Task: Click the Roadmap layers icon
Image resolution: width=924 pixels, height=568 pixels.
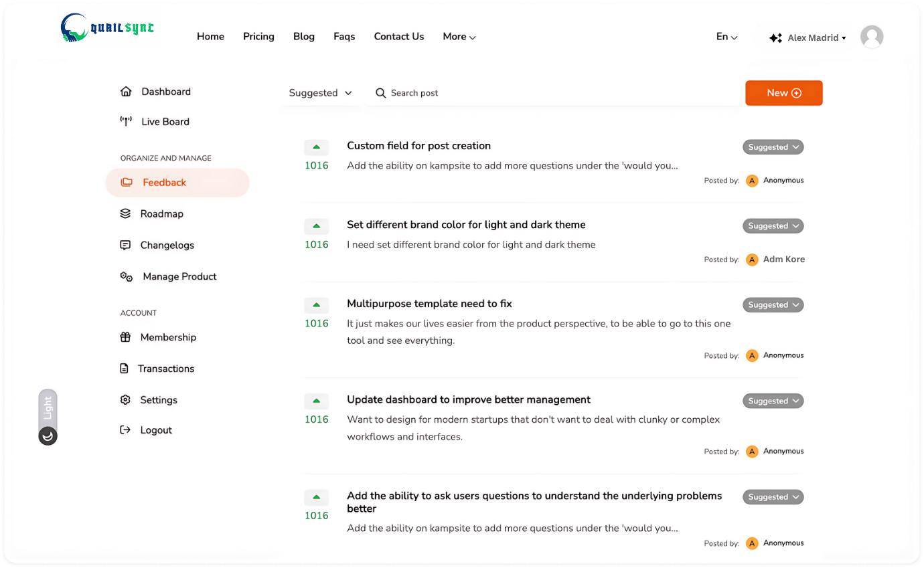Action: [125, 214]
